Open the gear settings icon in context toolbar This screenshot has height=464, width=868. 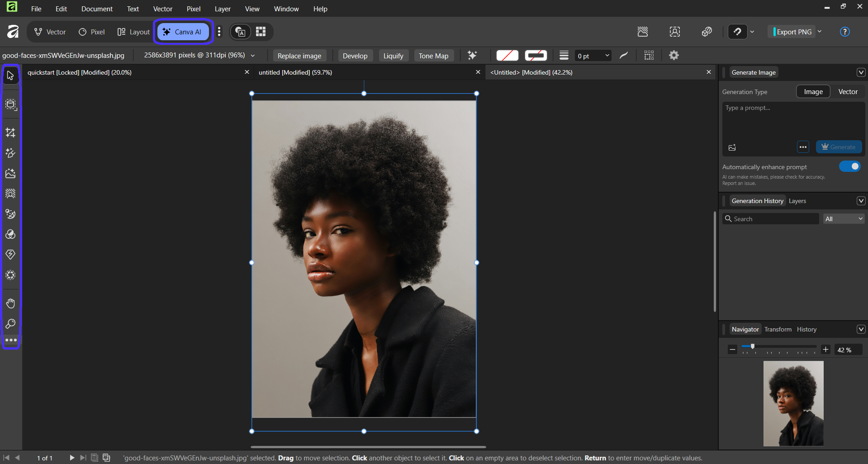pos(674,55)
